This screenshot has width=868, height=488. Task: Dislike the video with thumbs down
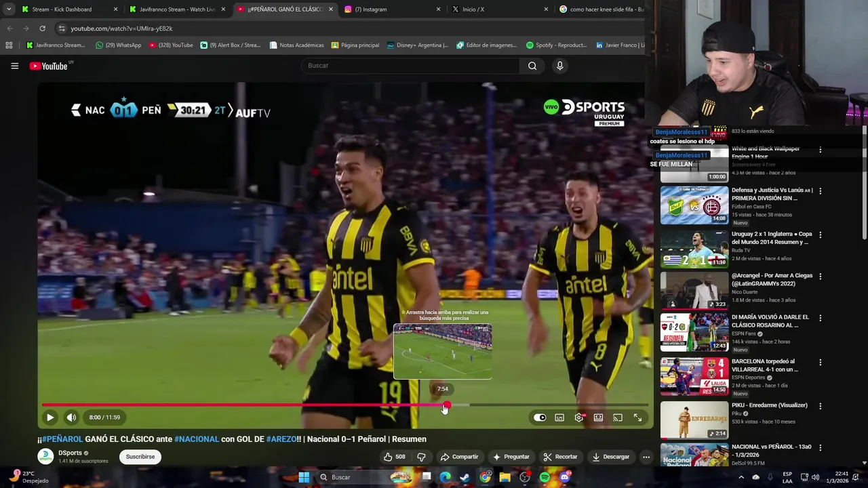point(421,457)
